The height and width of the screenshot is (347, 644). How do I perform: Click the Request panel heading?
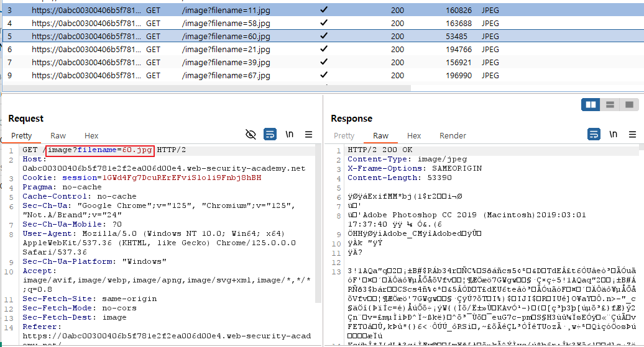(26, 119)
